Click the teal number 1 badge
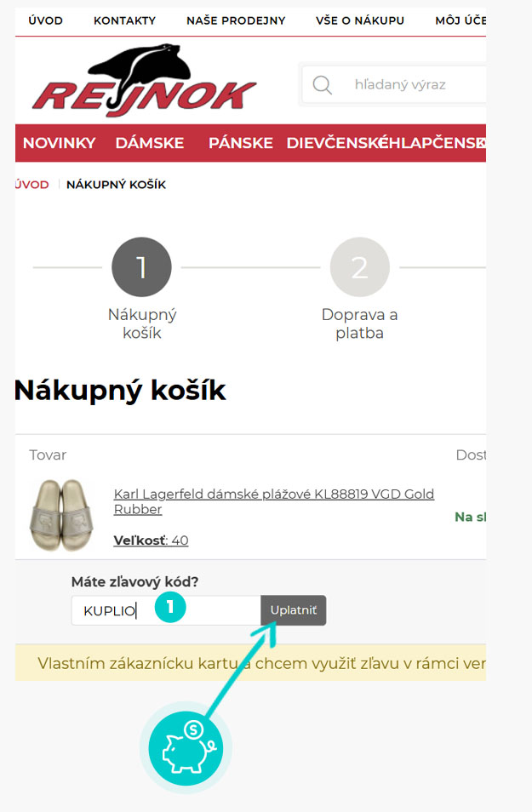 170,606
